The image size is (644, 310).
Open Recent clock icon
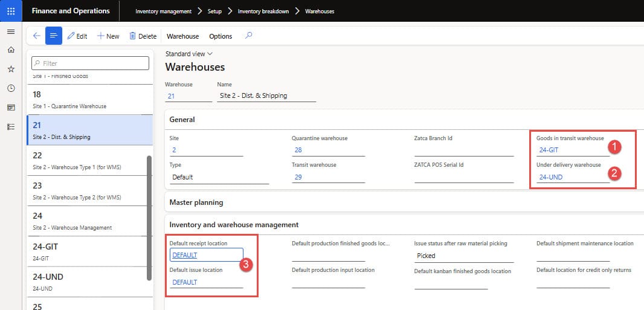11,88
